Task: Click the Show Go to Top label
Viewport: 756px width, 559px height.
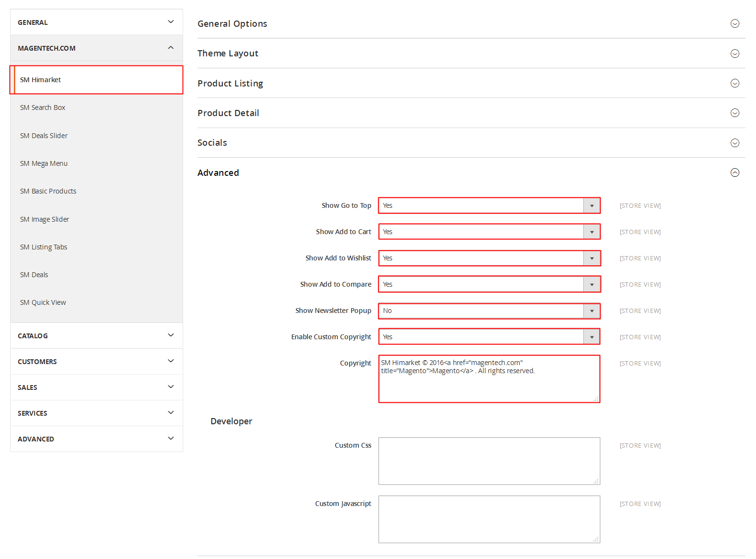Action: 346,205
